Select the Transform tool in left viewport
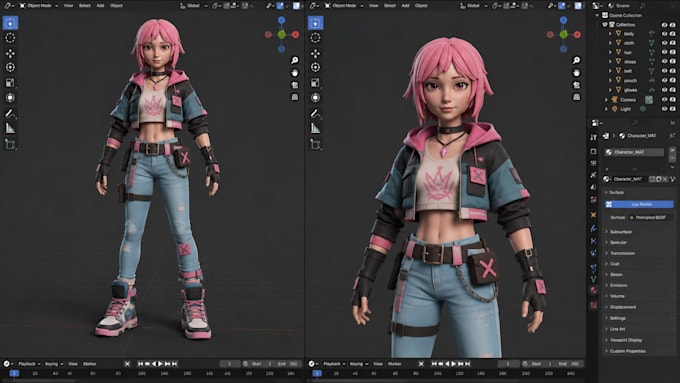The height and width of the screenshot is (383, 680). tap(10, 98)
